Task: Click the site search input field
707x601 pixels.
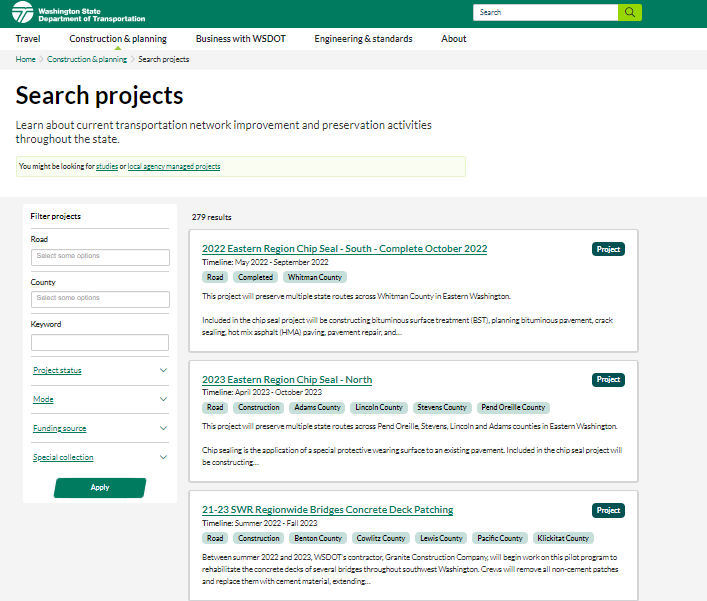Action: (545, 13)
